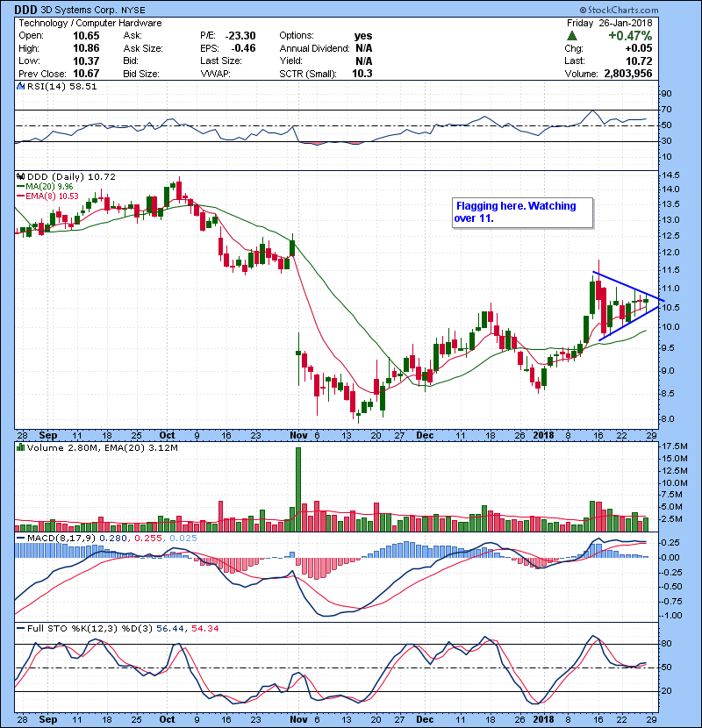Screen dimensions: 702x728
Task: Click the Volume value 2,803,956
Action: [628, 74]
